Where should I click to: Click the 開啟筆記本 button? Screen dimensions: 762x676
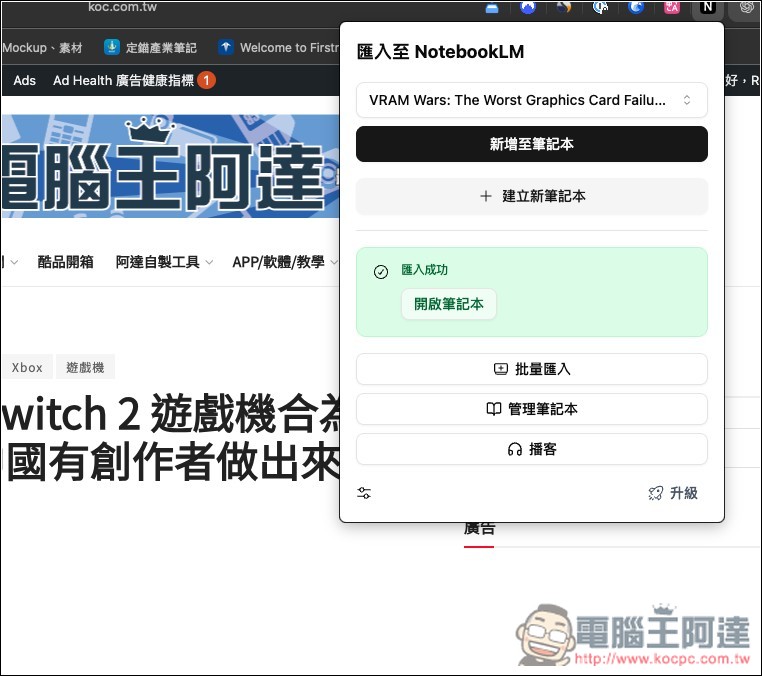click(x=449, y=304)
